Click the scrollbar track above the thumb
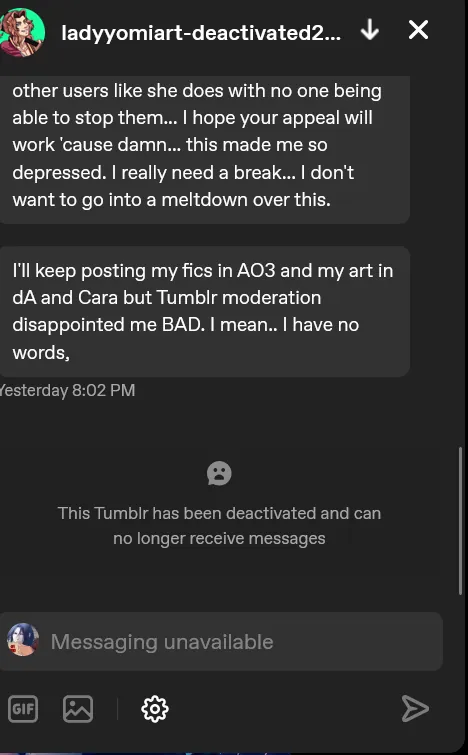This screenshot has width=468, height=755. pyautogui.click(x=461, y=260)
